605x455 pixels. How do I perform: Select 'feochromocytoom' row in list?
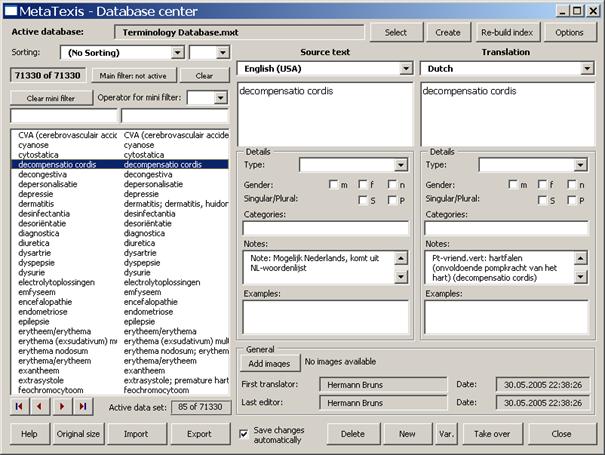tap(120, 390)
